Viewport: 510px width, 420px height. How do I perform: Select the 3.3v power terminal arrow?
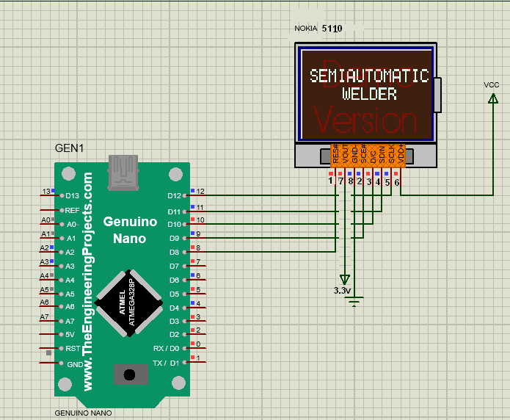coord(345,280)
